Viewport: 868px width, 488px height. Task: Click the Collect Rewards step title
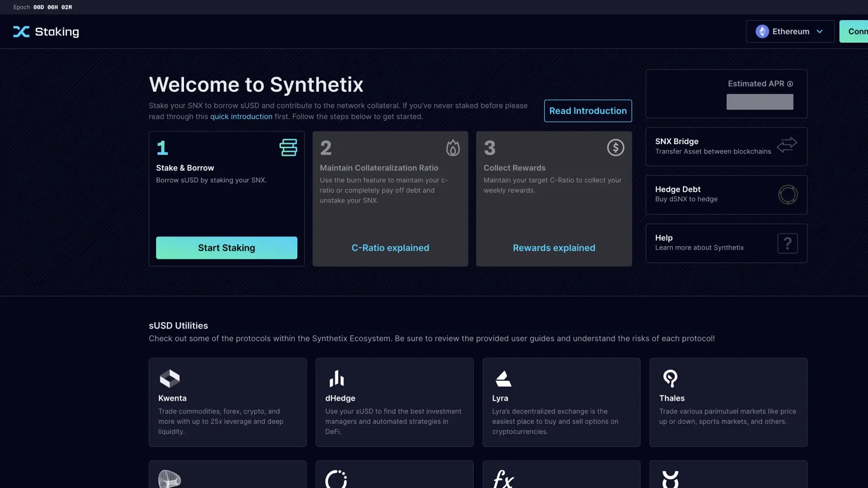[x=515, y=168]
